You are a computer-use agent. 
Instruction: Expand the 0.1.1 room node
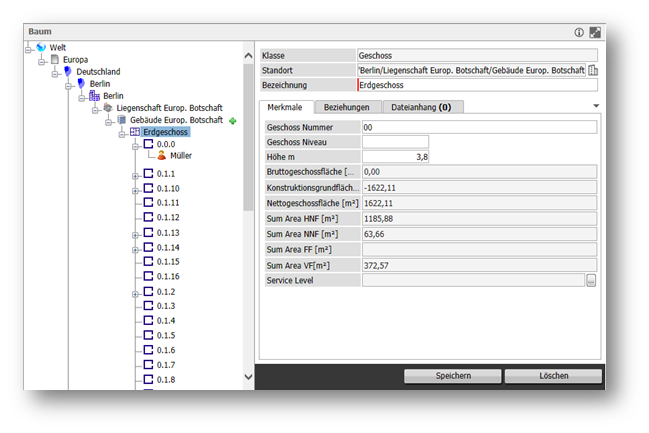click(x=135, y=176)
